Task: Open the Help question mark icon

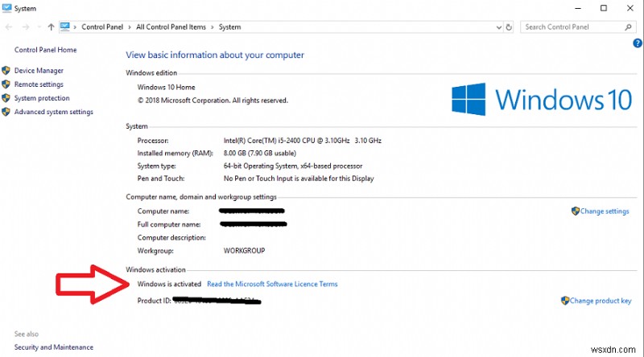Action: coord(638,43)
